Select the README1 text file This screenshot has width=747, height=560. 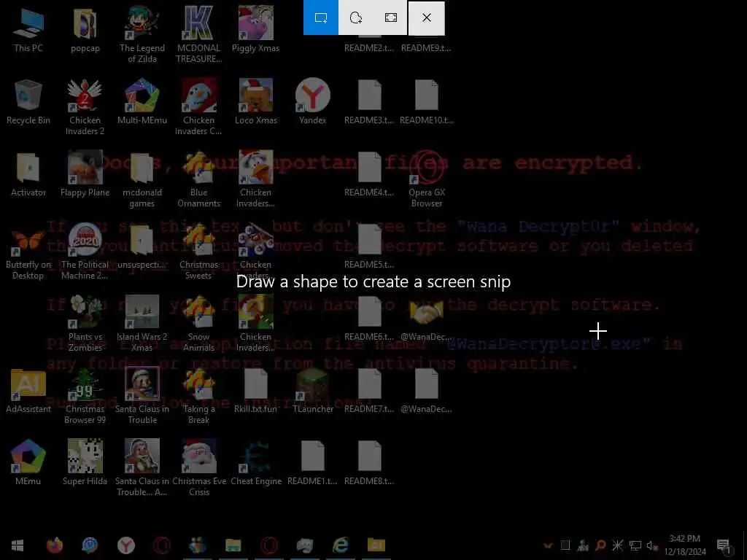312,463
